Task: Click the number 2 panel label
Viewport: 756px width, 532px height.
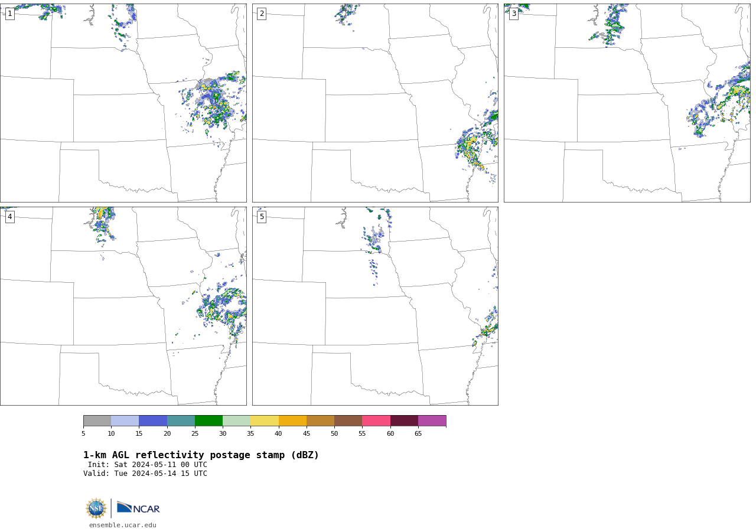Action: point(262,14)
